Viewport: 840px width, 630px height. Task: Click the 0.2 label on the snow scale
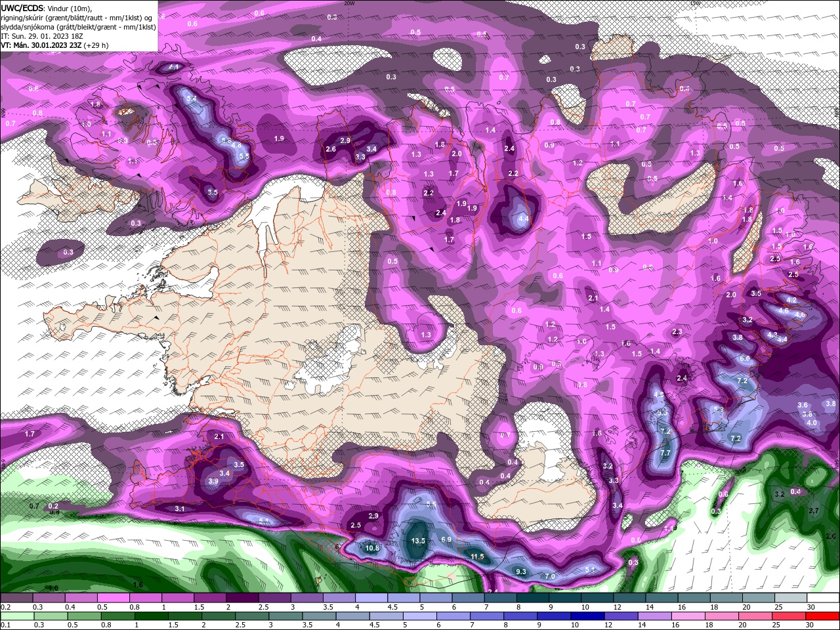click(x=6, y=608)
